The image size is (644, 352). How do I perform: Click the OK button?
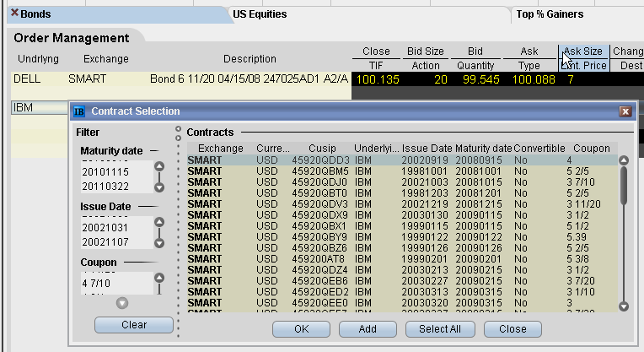tap(301, 329)
